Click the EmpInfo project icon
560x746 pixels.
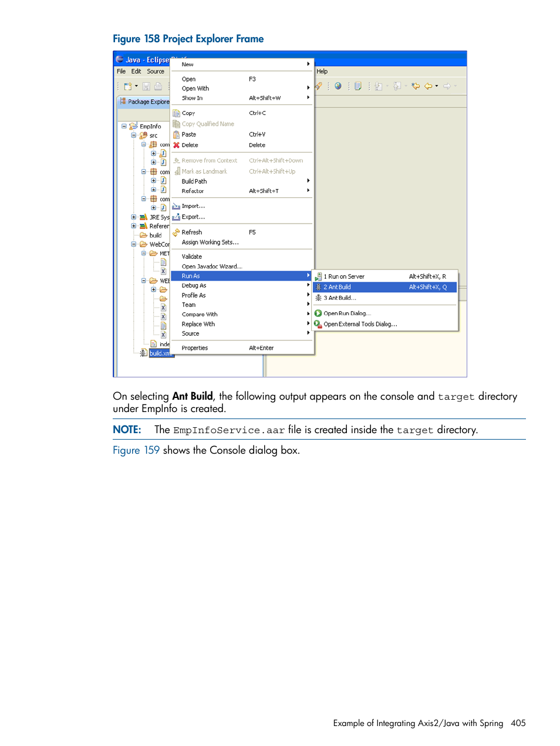133,126
